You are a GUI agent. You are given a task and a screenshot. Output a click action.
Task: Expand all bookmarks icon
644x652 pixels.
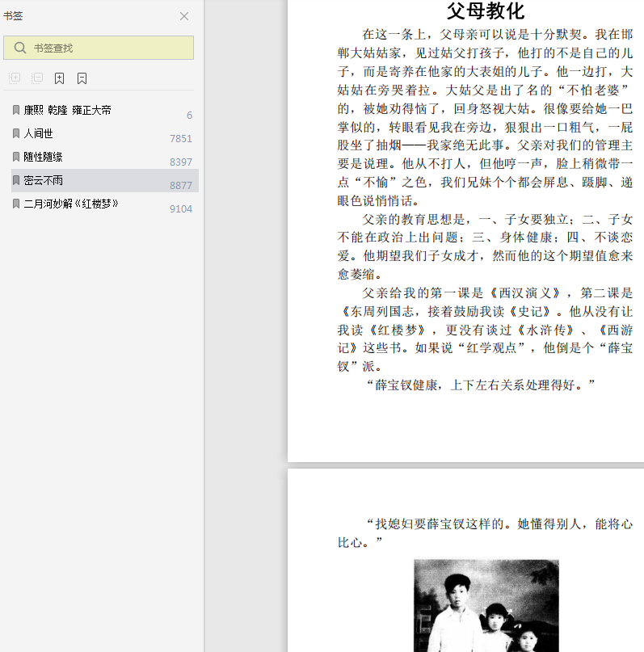pos(15,78)
